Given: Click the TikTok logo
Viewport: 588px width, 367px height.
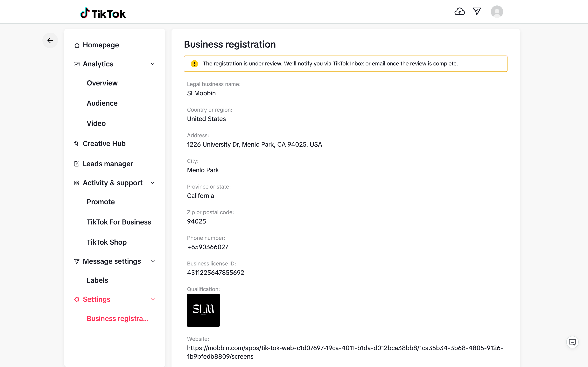Looking at the screenshot, I should point(103,13).
